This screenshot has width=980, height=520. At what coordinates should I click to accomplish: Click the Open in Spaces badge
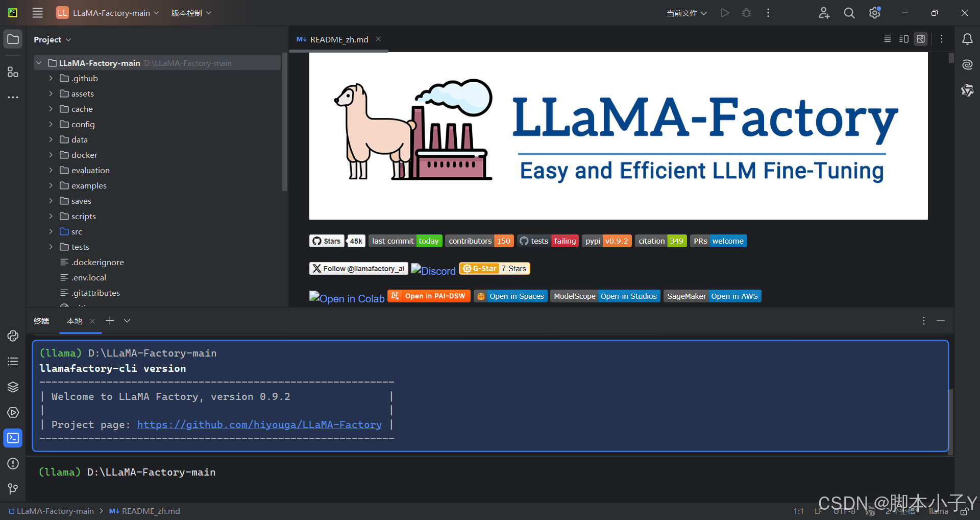tap(510, 296)
